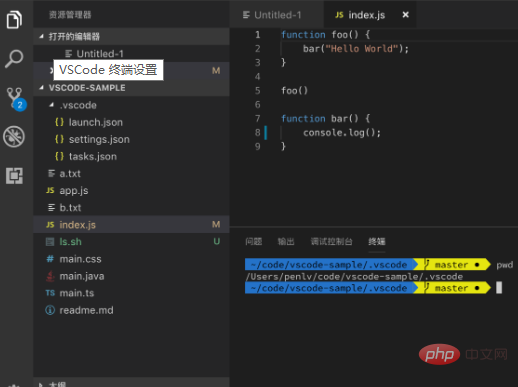Screen dimensions: 518x387
Task: Click the M status badge on index.js row
Action: [x=216, y=224]
